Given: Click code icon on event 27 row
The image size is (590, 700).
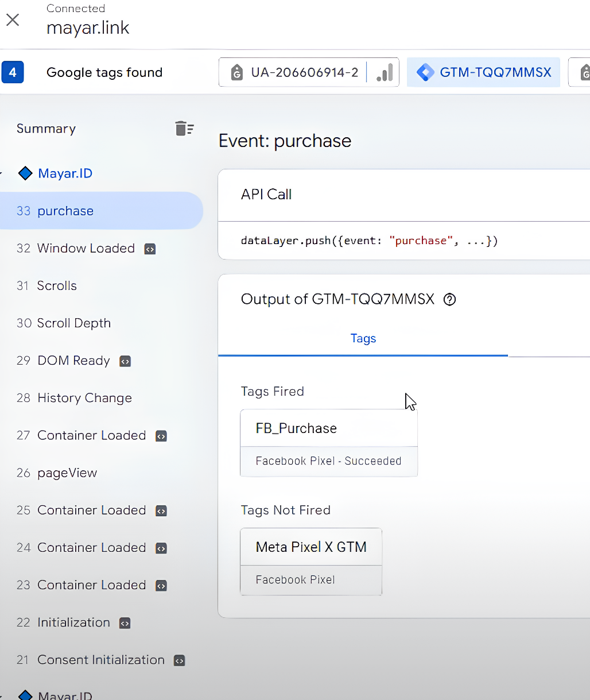Looking at the screenshot, I should 161,436.
